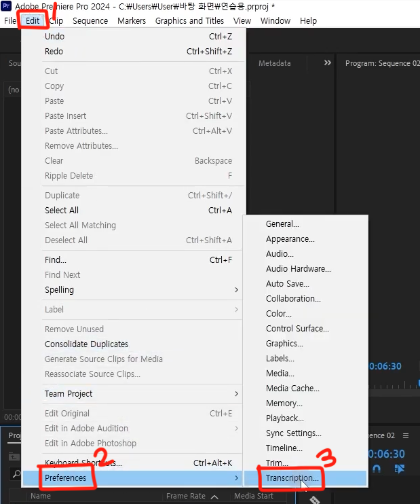This screenshot has height=504, width=420.
Task: Open the Window menu
Action: click(x=275, y=21)
